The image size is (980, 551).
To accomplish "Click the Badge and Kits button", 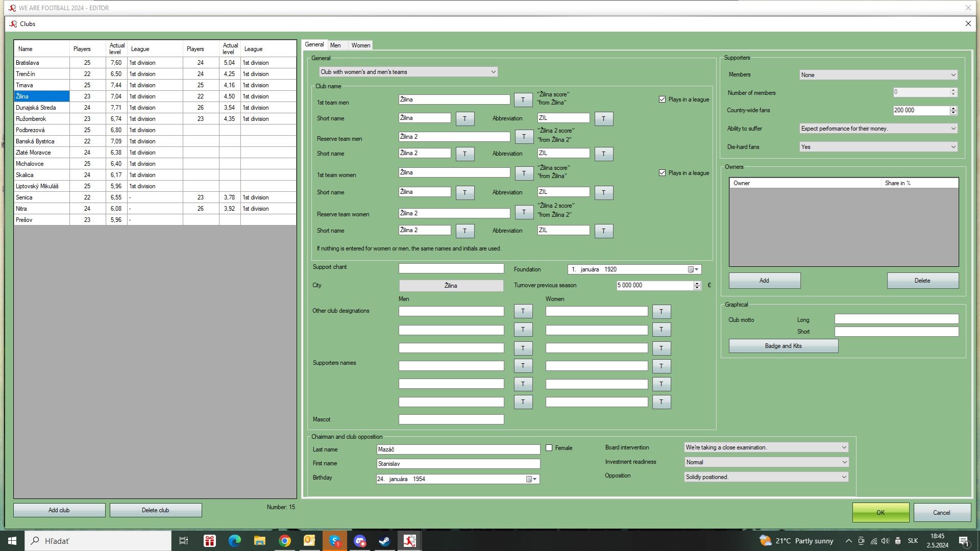I will [783, 346].
